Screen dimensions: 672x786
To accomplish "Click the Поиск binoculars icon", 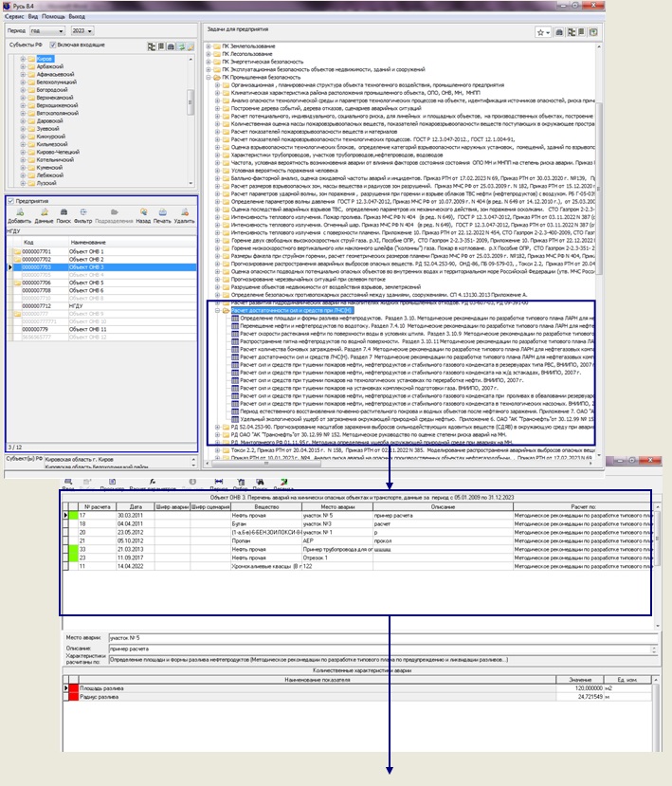I will tap(62, 211).
